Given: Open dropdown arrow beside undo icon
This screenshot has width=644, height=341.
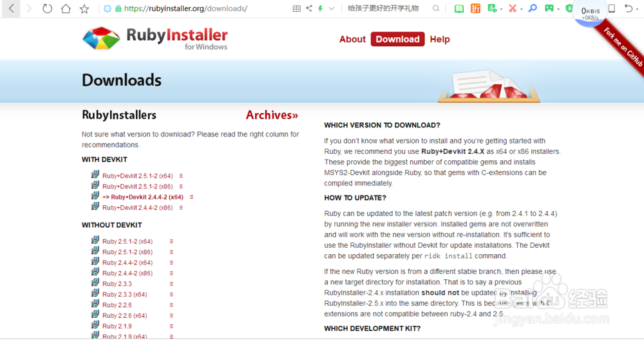Looking at the screenshot, I should point(637,9).
